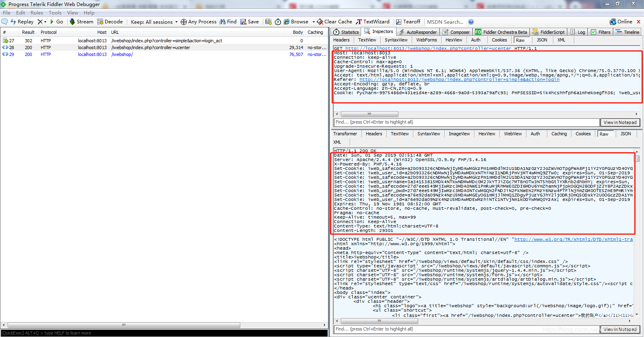
Task: Select response WebView inspector tab
Action: coord(513,134)
